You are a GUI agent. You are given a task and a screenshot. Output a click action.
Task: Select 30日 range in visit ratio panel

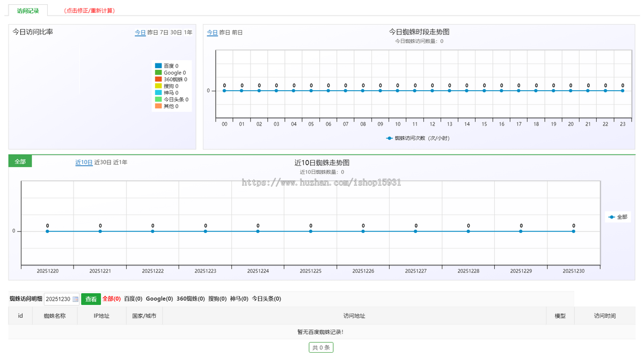176,33
